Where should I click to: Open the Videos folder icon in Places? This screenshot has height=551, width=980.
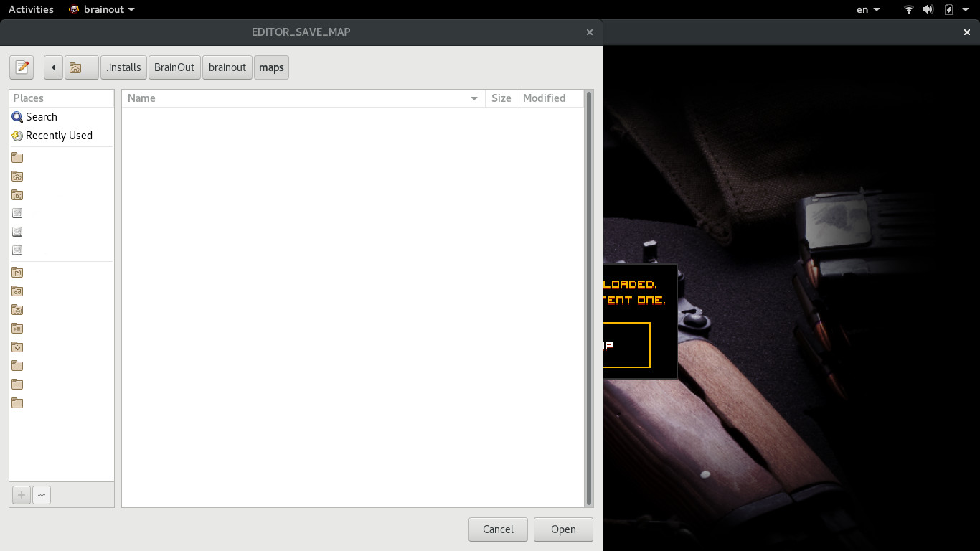17,329
